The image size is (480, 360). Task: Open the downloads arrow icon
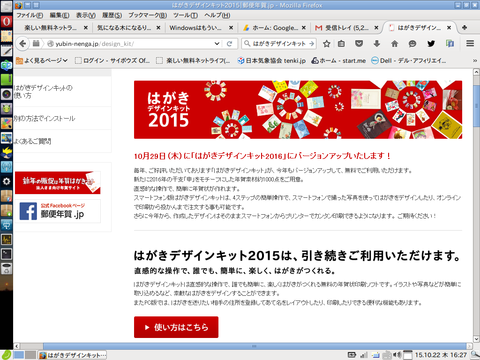(x=377, y=44)
